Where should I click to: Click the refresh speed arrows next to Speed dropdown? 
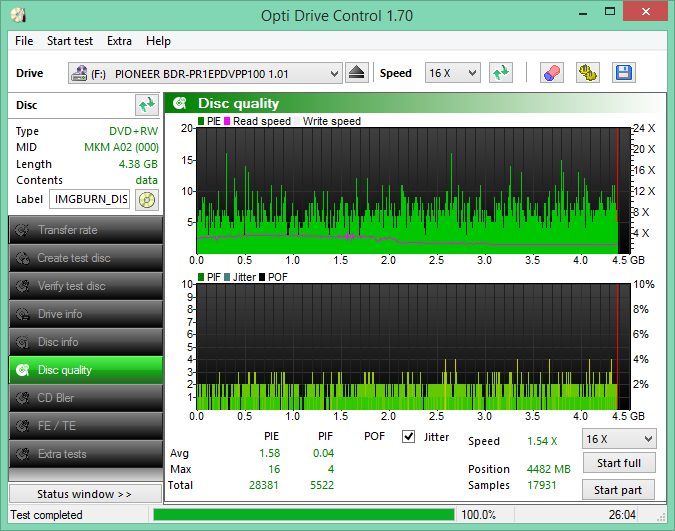pyautogui.click(x=501, y=73)
